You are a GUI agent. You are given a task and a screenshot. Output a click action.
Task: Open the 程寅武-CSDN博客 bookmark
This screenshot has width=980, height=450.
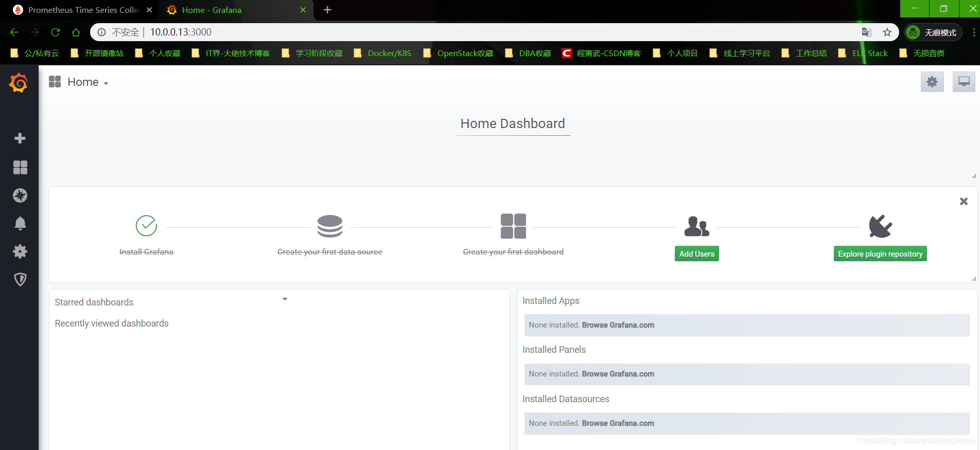[x=601, y=53]
